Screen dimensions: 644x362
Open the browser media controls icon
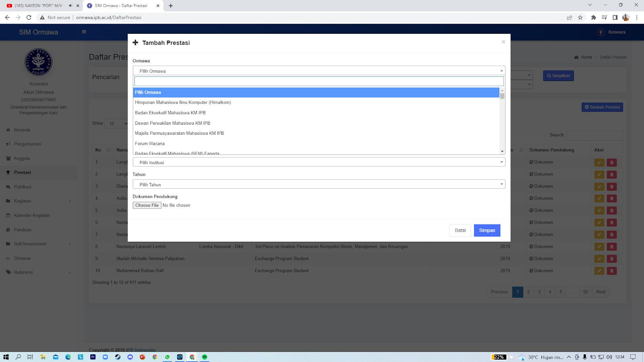pos(604,17)
